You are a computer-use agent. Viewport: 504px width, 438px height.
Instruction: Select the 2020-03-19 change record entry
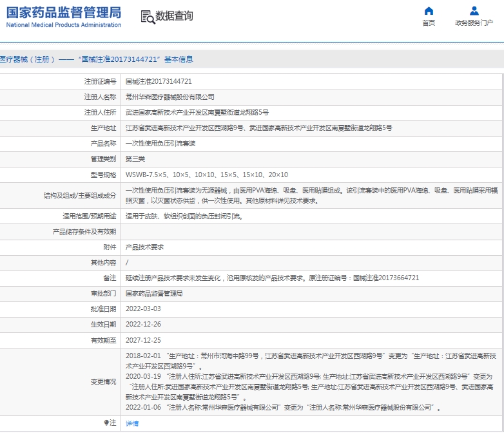coord(309,386)
